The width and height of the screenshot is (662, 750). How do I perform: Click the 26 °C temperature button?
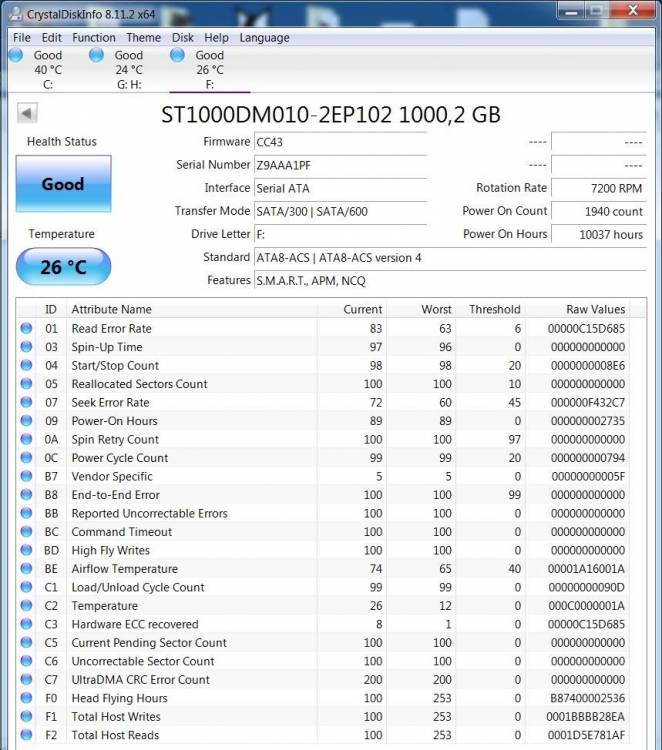point(64,266)
